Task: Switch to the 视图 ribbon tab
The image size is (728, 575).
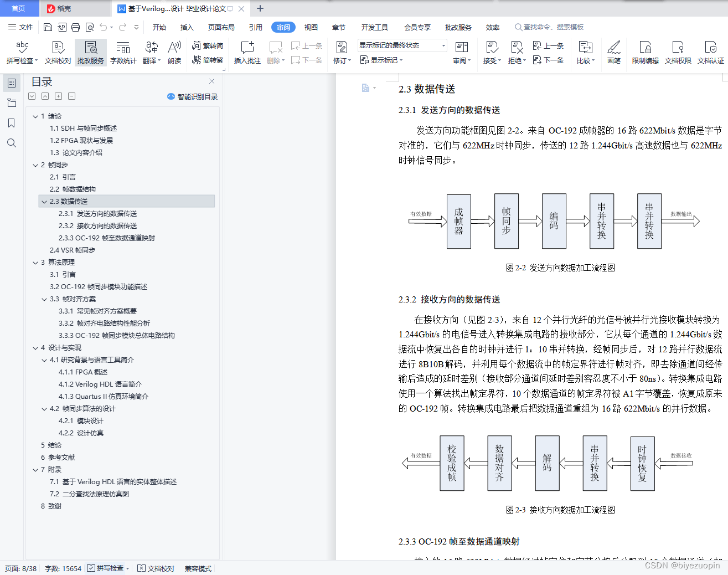Action: pyautogui.click(x=311, y=27)
